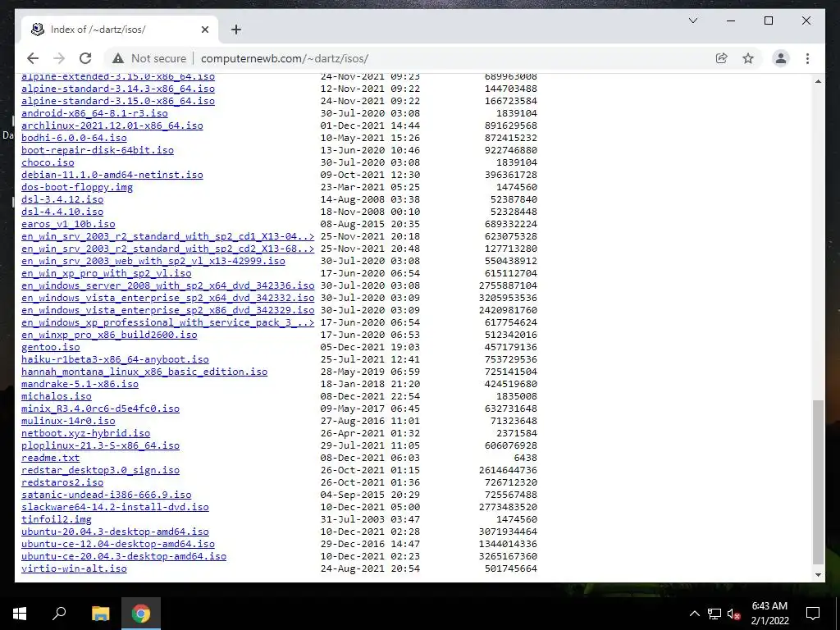Download mulinux-14r0.iso
The image size is (840, 630).
point(68,422)
